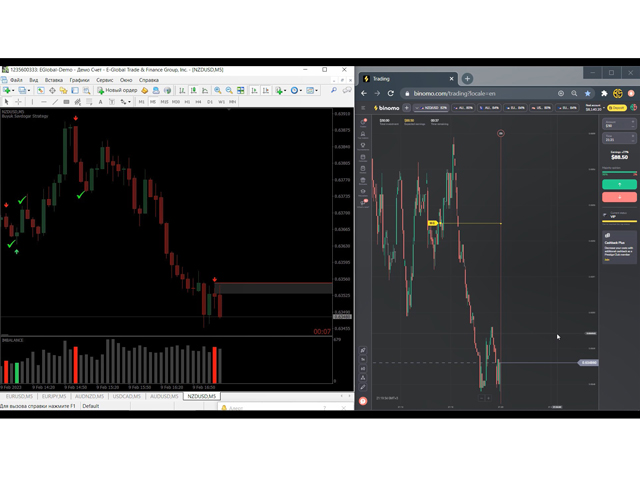Click the new chart icon in MetaTrader toolbar

(x=7, y=90)
